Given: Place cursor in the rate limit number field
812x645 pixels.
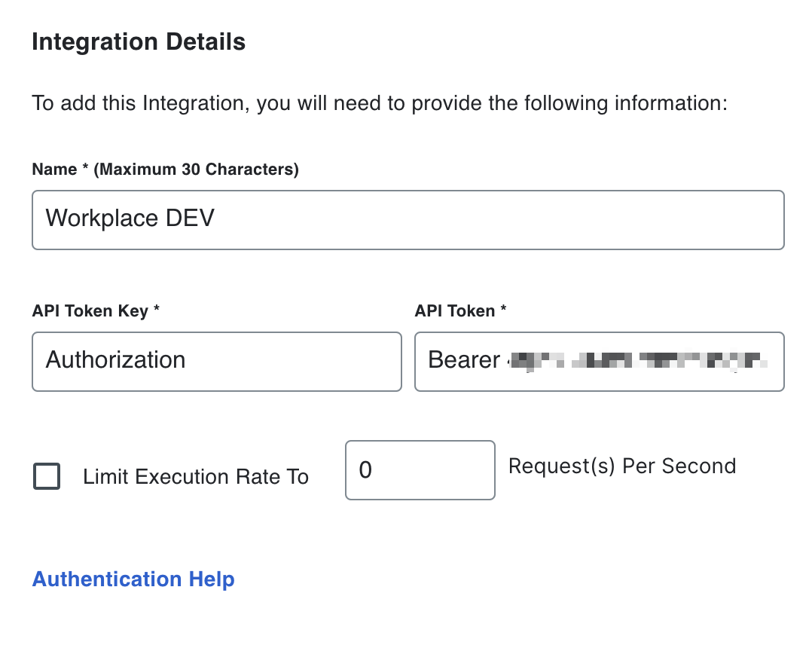Looking at the screenshot, I should (x=420, y=469).
